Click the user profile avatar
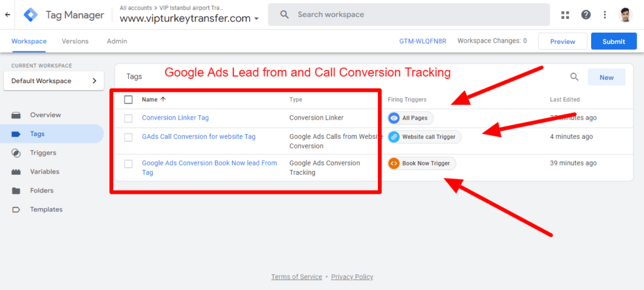This screenshot has height=290, width=644. 626,15
